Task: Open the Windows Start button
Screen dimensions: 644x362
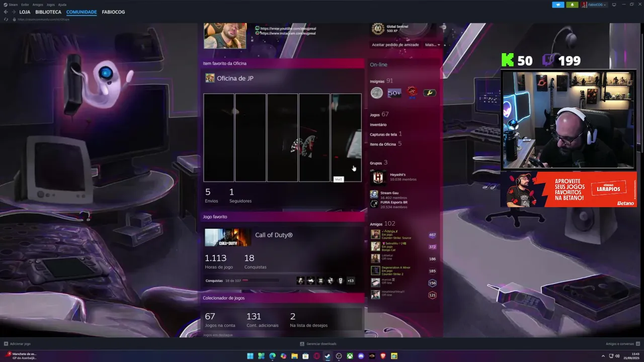Action: 250,356
